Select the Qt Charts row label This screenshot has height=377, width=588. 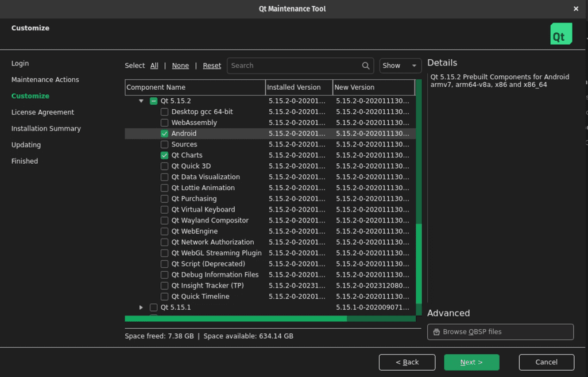click(x=187, y=156)
